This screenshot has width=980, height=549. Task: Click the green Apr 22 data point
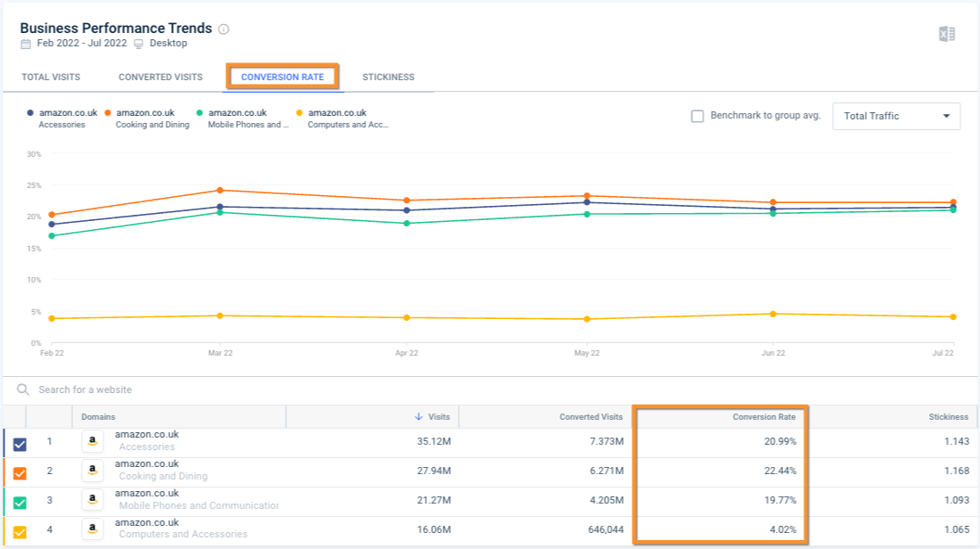coord(407,223)
